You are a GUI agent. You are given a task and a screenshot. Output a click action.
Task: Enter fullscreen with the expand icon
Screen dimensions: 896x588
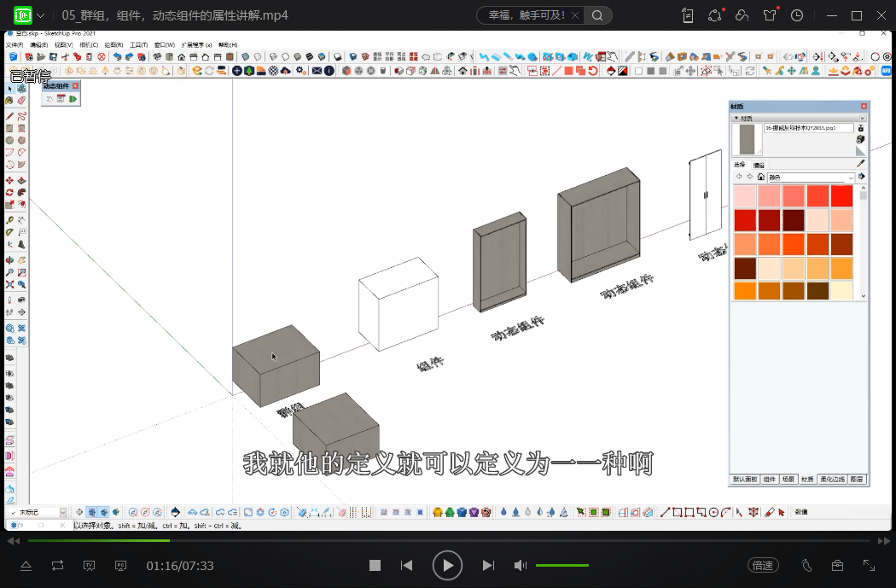pyautogui.click(x=869, y=565)
